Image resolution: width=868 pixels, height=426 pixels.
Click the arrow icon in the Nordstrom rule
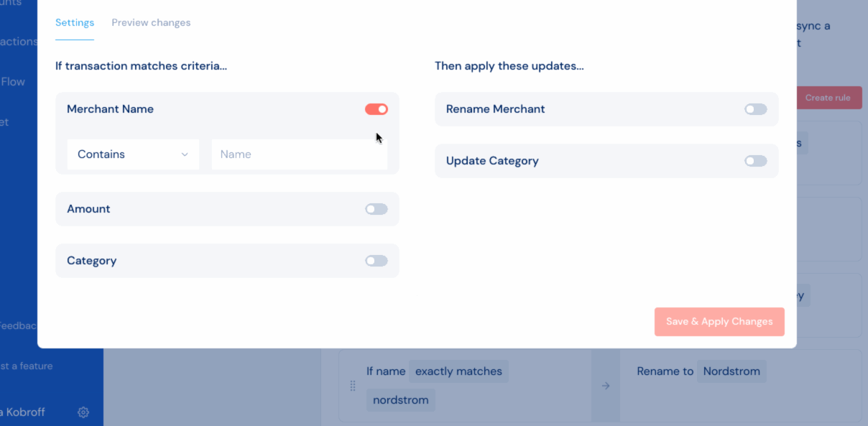pyautogui.click(x=605, y=386)
